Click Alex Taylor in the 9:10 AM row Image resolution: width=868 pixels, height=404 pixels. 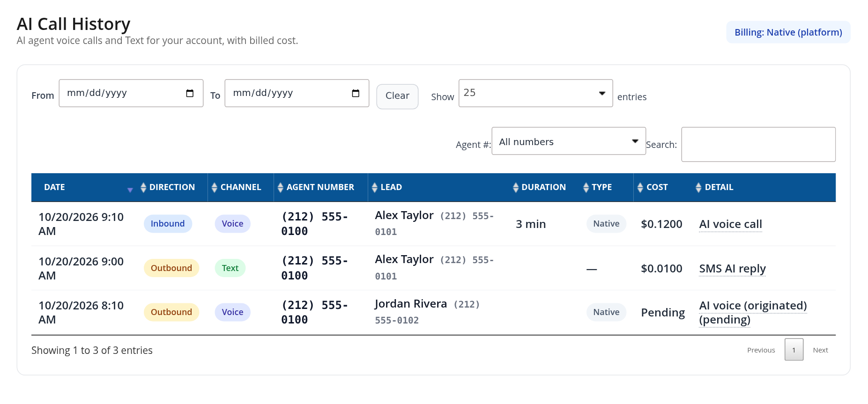404,215
